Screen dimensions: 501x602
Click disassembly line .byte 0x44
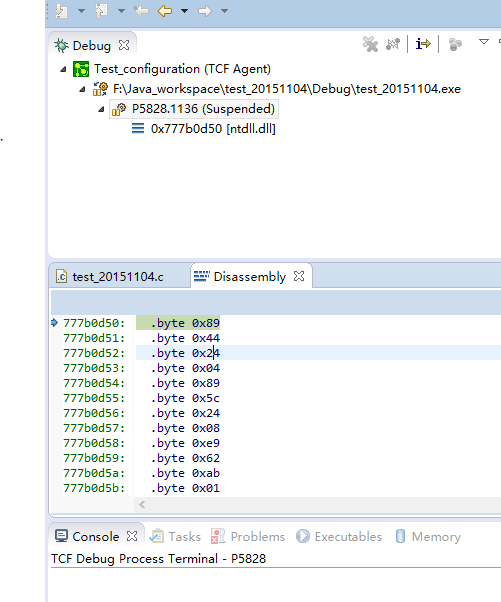tap(185, 338)
